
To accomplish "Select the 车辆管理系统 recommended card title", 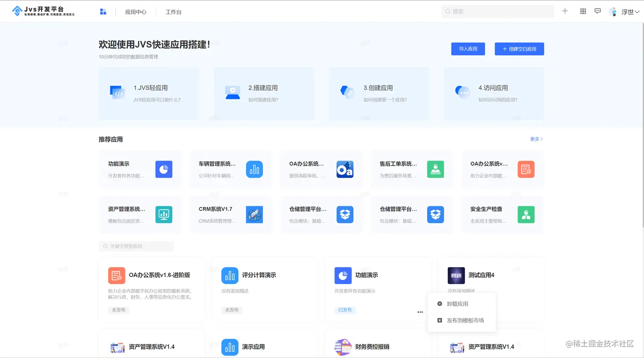I will click(217, 164).
